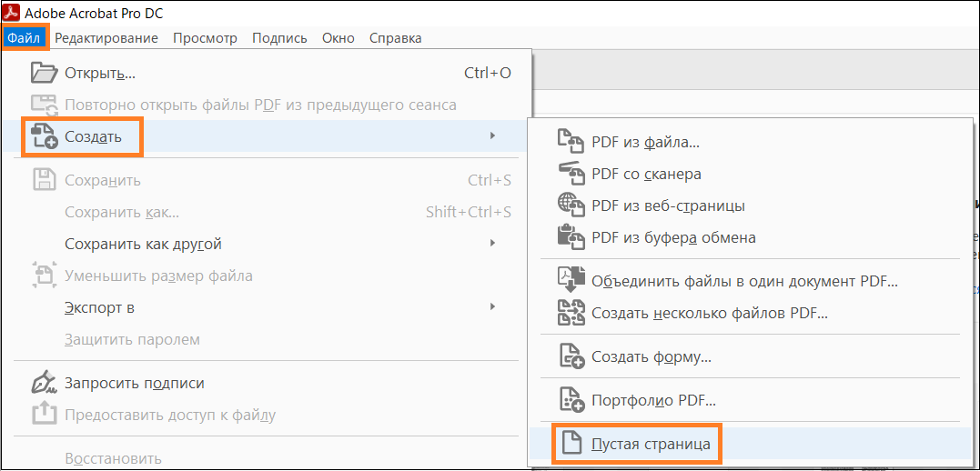Click the clipboard icon for PDF из буфера обмена

click(570, 237)
